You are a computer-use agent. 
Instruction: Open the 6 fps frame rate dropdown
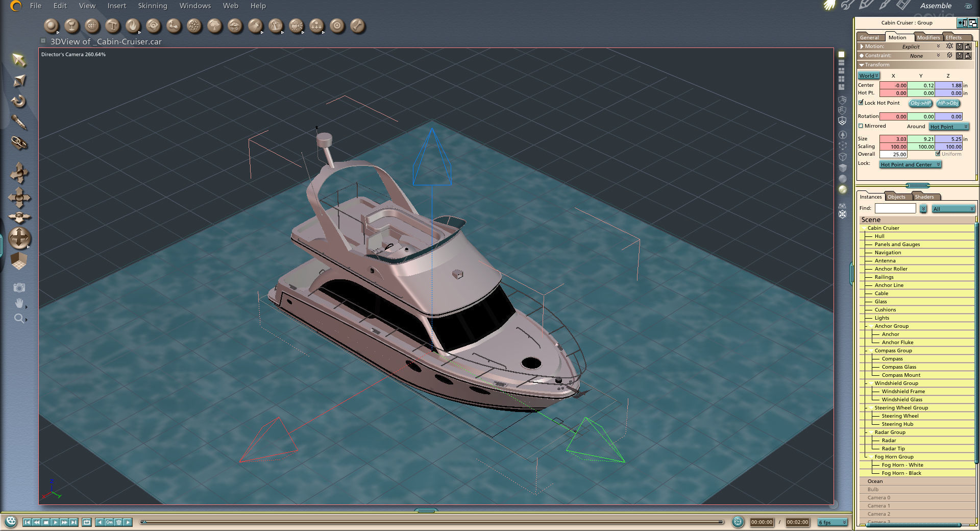(x=832, y=522)
